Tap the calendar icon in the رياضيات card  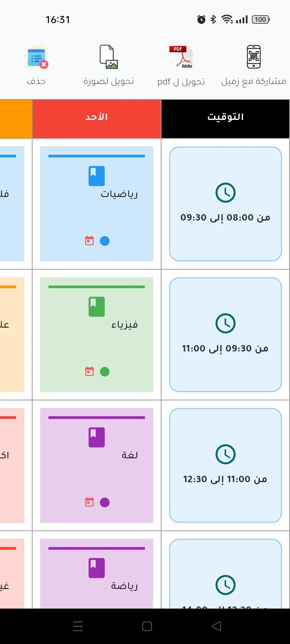[89, 241]
